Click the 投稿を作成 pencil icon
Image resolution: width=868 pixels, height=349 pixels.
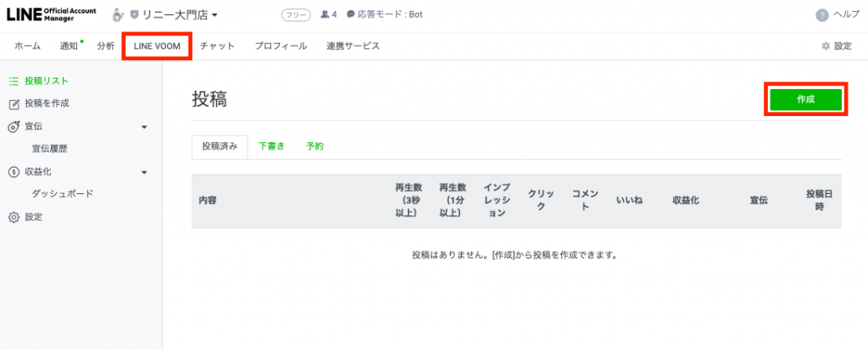coord(14,103)
